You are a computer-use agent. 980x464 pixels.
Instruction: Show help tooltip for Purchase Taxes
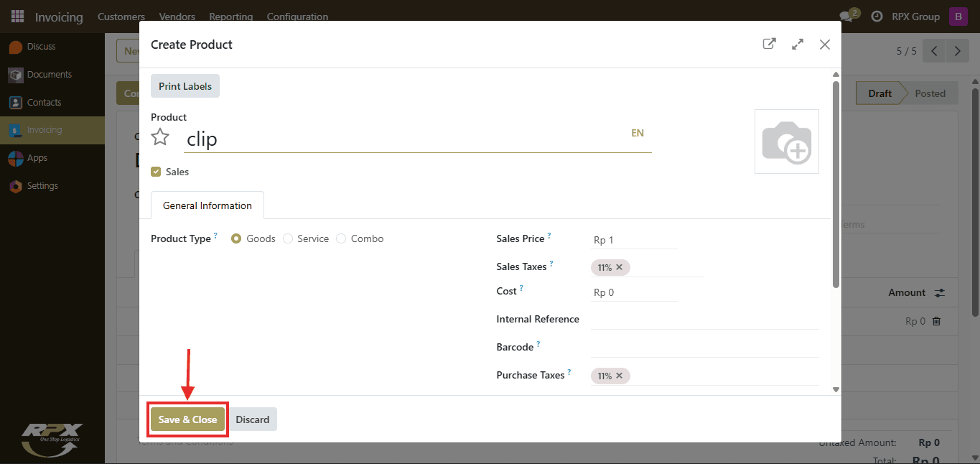[x=569, y=372]
